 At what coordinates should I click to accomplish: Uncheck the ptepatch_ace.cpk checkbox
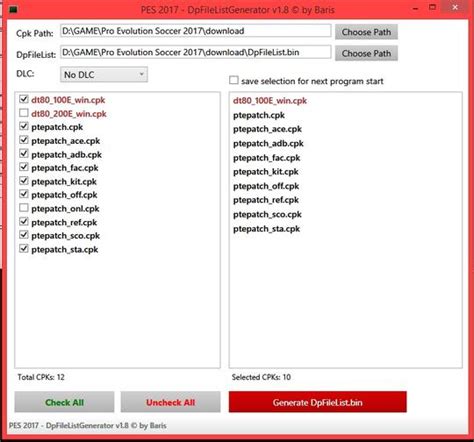coord(24,140)
